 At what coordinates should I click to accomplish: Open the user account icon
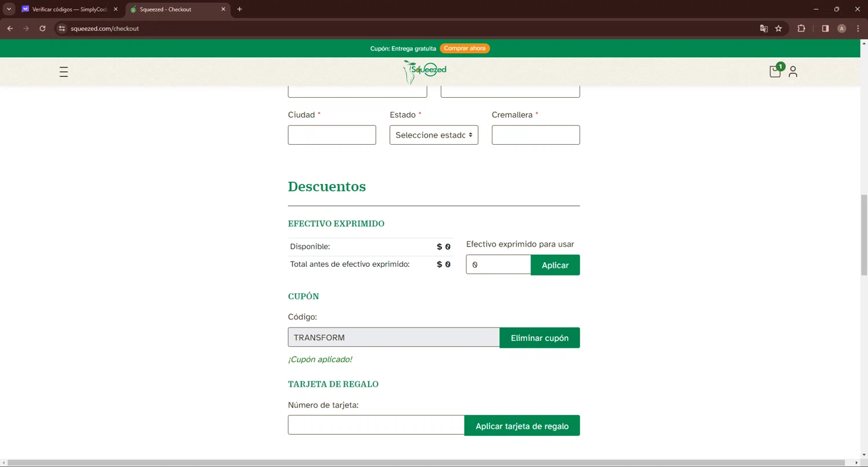[793, 72]
